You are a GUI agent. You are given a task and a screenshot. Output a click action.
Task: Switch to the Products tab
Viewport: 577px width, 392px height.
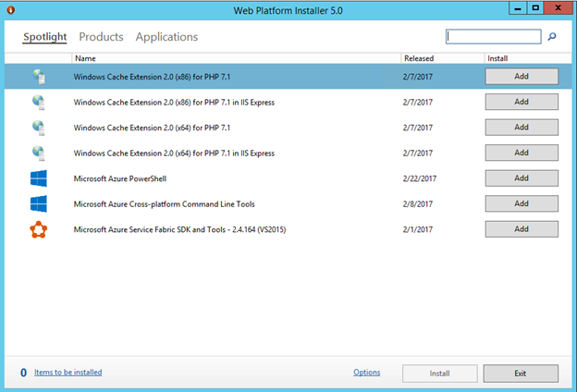101,37
